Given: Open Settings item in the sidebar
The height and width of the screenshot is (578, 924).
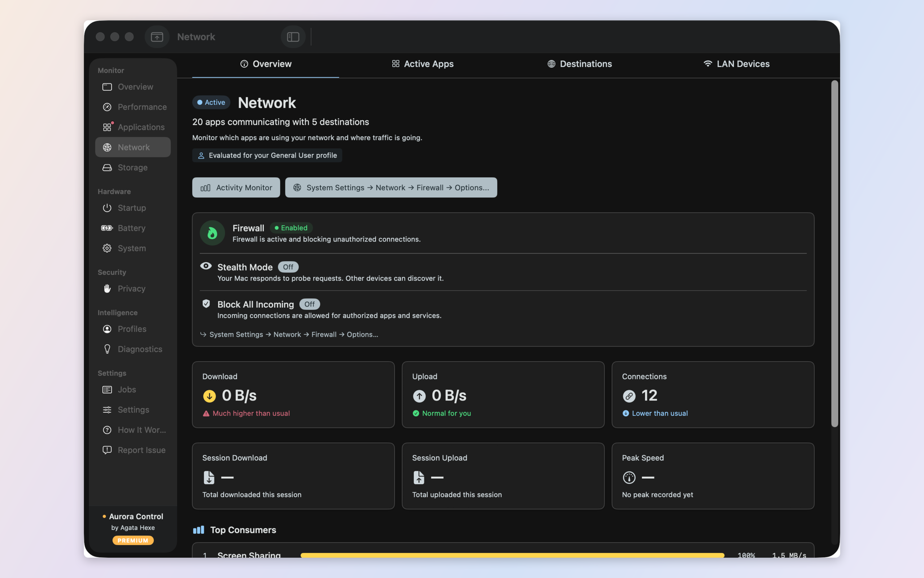Looking at the screenshot, I should click(132, 410).
